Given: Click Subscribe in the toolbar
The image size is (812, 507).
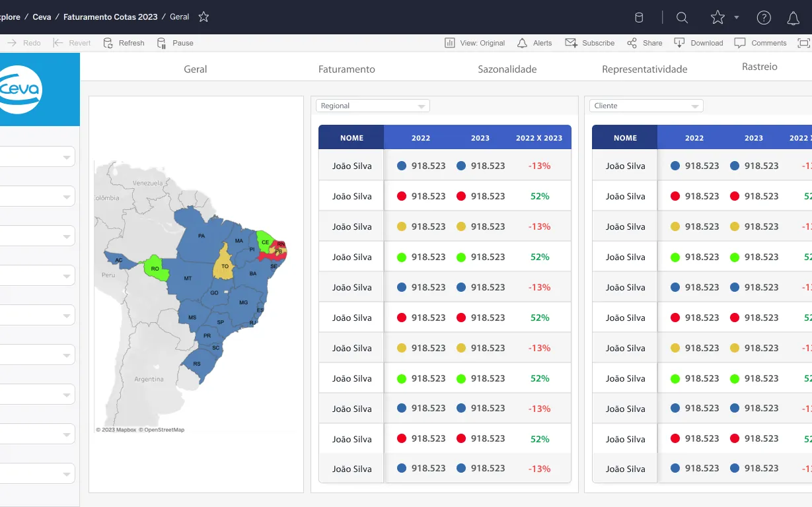Looking at the screenshot, I should [590, 43].
